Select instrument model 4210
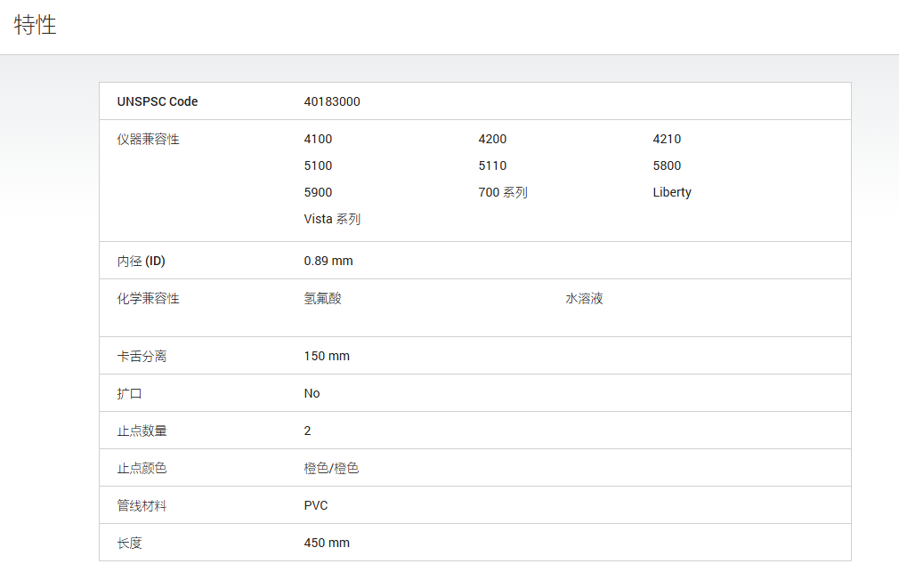The image size is (899, 588). 667,140
